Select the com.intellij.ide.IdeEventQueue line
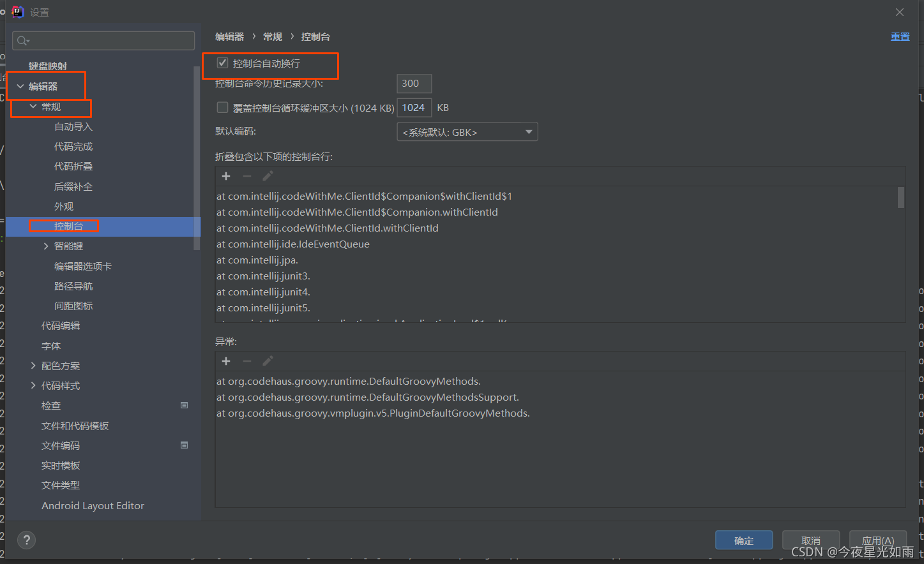The height and width of the screenshot is (564, 924). [x=293, y=244]
